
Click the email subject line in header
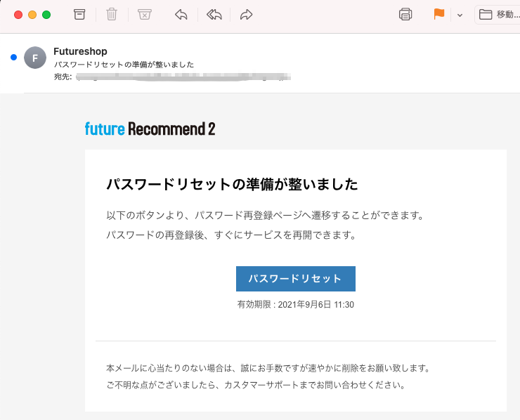[x=124, y=65]
